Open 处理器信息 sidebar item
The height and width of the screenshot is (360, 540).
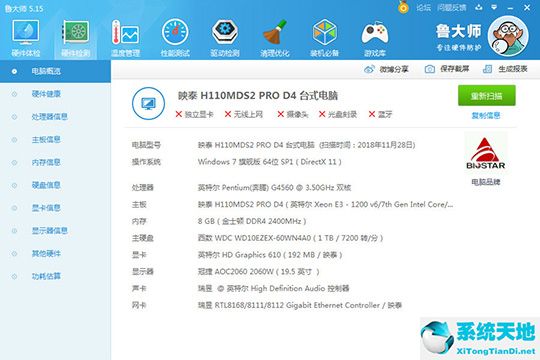[x=50, y=117]
